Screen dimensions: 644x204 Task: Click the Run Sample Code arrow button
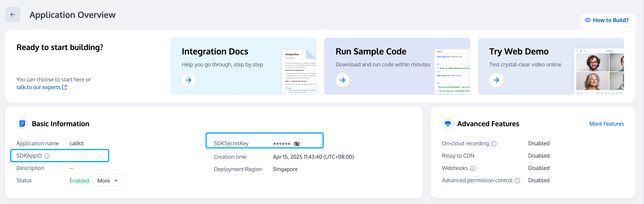point(342,80)
